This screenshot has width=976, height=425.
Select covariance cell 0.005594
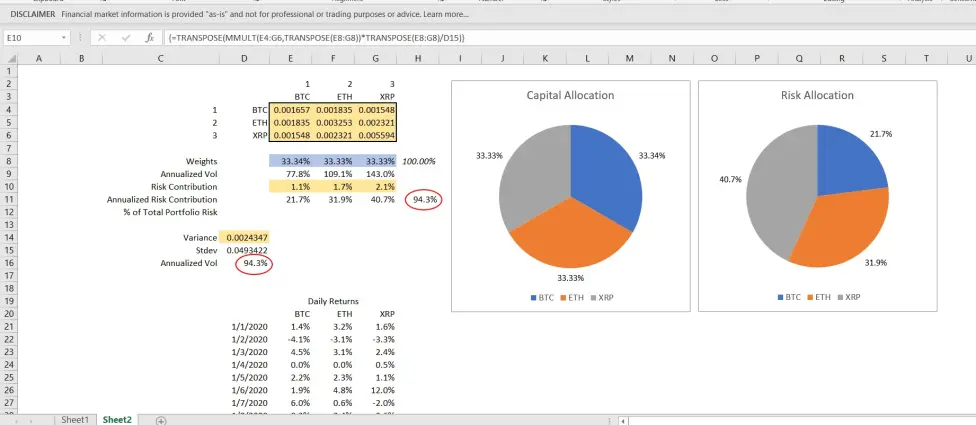[375, 136]
